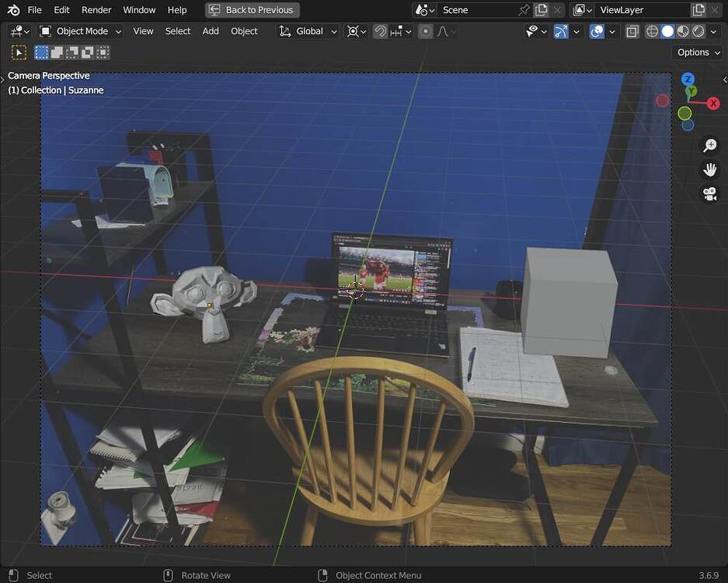The height and width of the screenshot is (583, 728).
Task: Expand the sidebar using right edge arrow
Action: 725,80
